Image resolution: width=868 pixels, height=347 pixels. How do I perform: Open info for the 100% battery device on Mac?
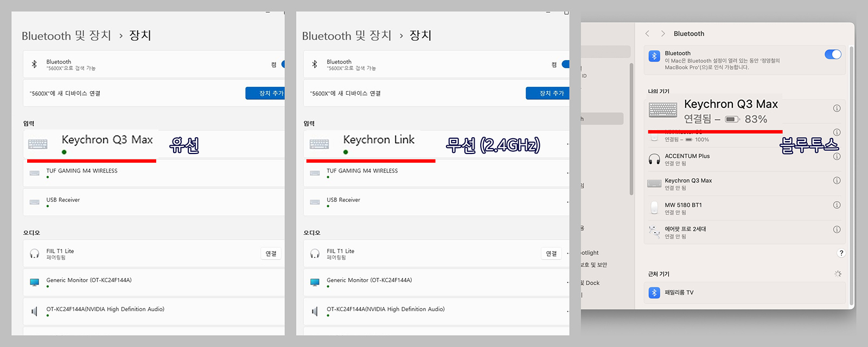(837, 132)
